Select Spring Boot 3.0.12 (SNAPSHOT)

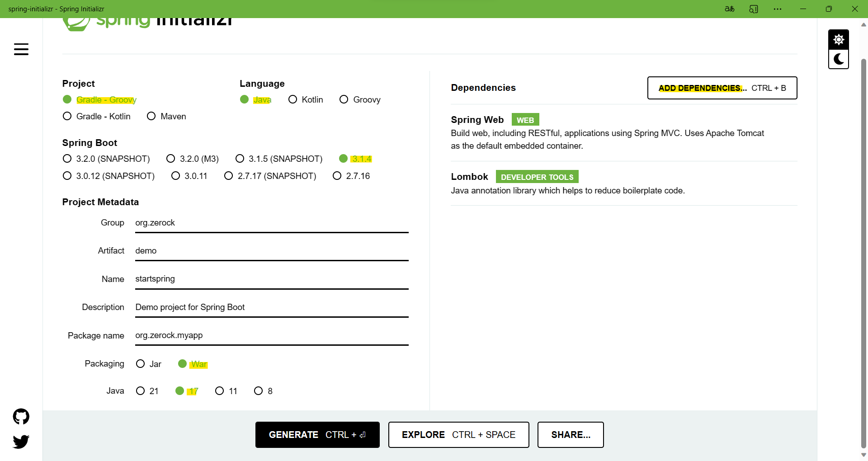click(108, 176)
